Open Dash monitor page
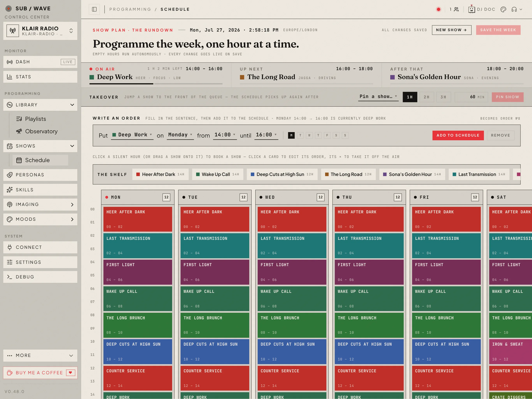The width and height of the screenshot is (532, 399). [x=40, y=62]
